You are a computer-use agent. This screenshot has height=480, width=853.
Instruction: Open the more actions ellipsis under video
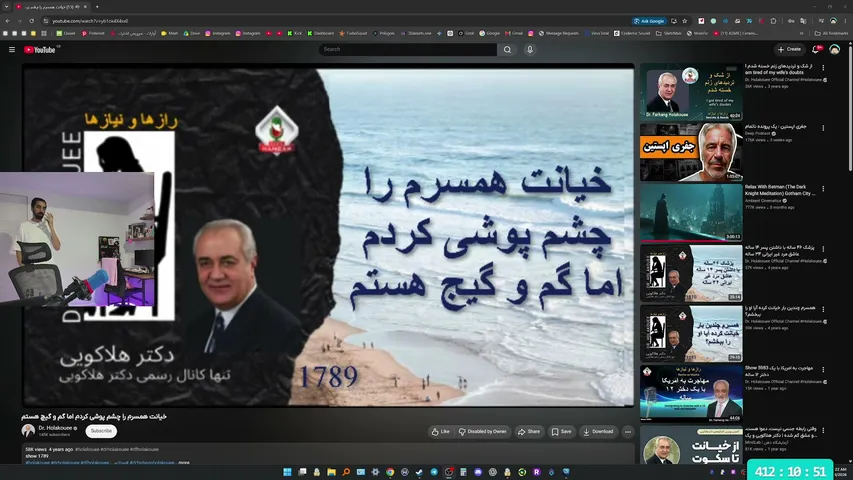pyautogui.click(x=628, y=432)
